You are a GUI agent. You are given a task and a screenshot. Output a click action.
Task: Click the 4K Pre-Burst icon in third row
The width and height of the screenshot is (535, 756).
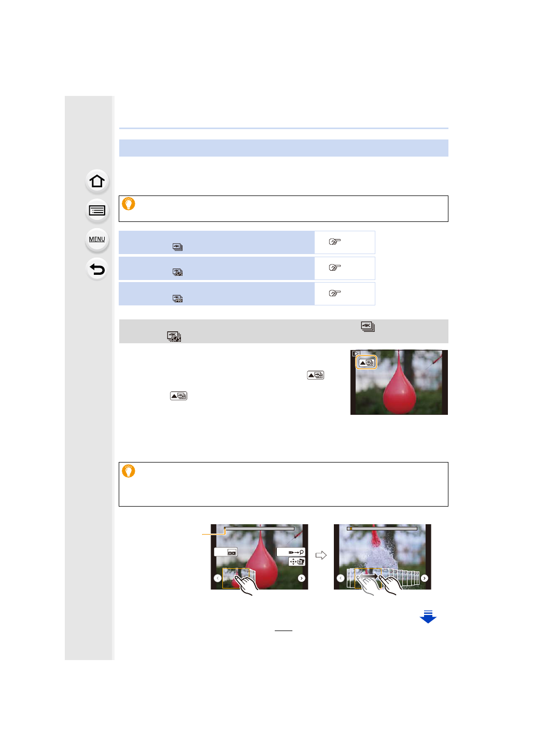pos(177,298)
